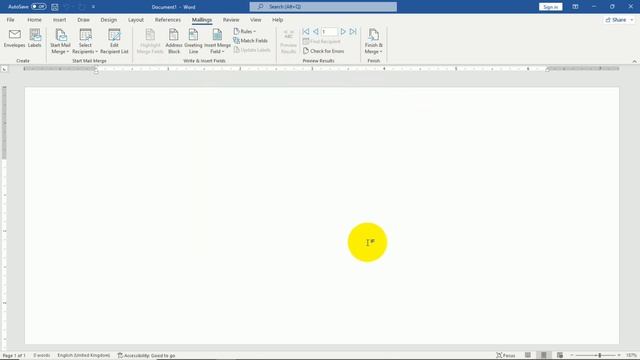Switch to the Help tab
Viewport: 640px width, 360px height.
click(x=278, y=20)
